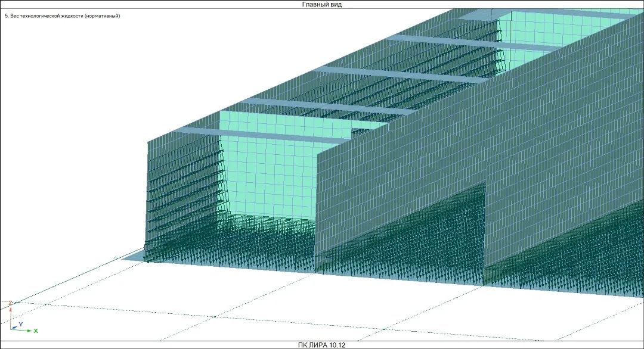Click the X axis label of the coordinate triad
Screen dimensions: 644x349
pyautogui.click(x=36, y=331)
